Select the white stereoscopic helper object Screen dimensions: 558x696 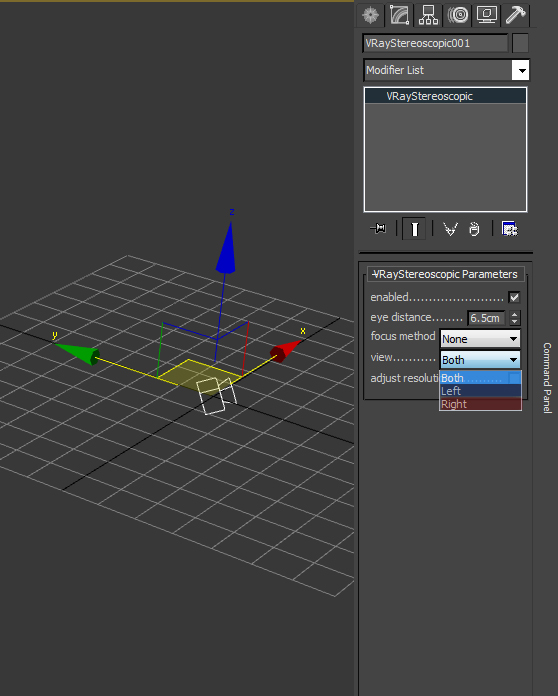pyautogui.click(x=216, y=396)
